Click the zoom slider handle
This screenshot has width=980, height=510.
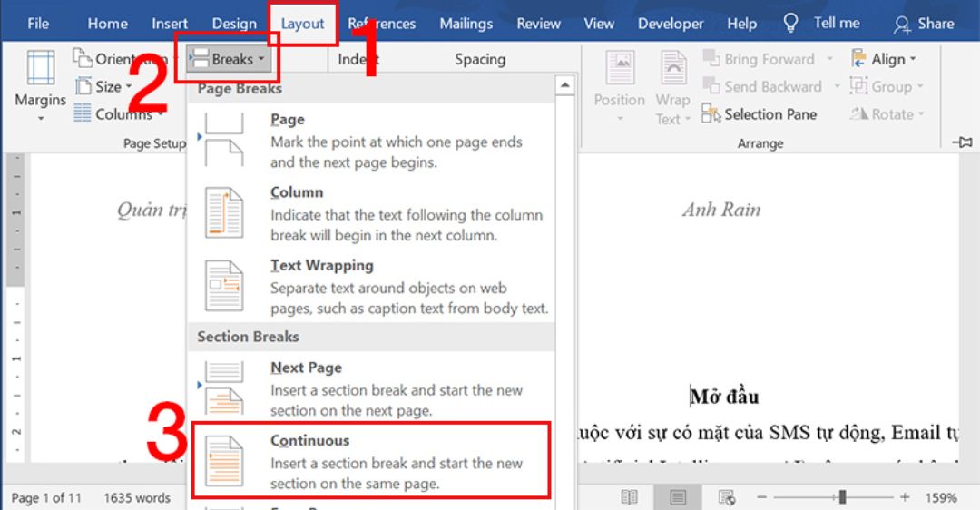(x=842, y=497)
